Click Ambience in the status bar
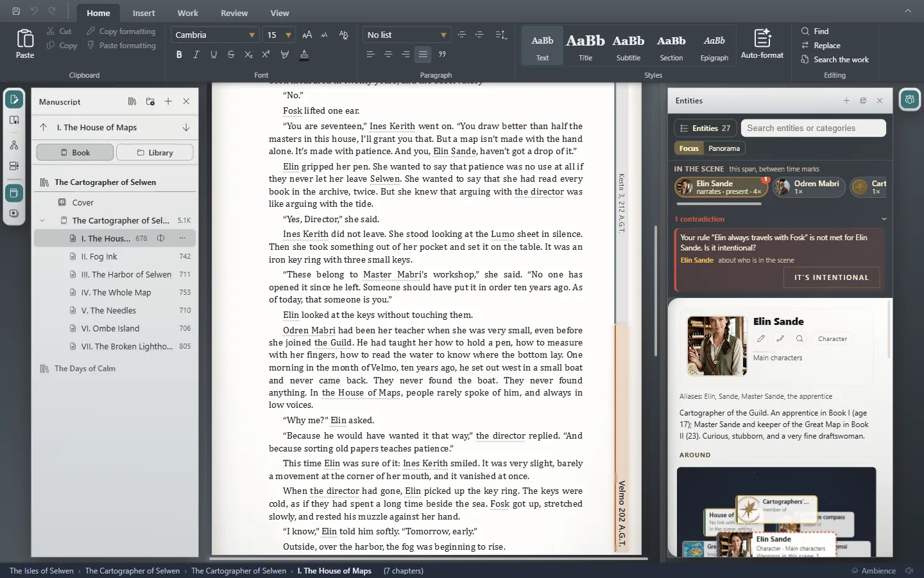 pos(873,570)
